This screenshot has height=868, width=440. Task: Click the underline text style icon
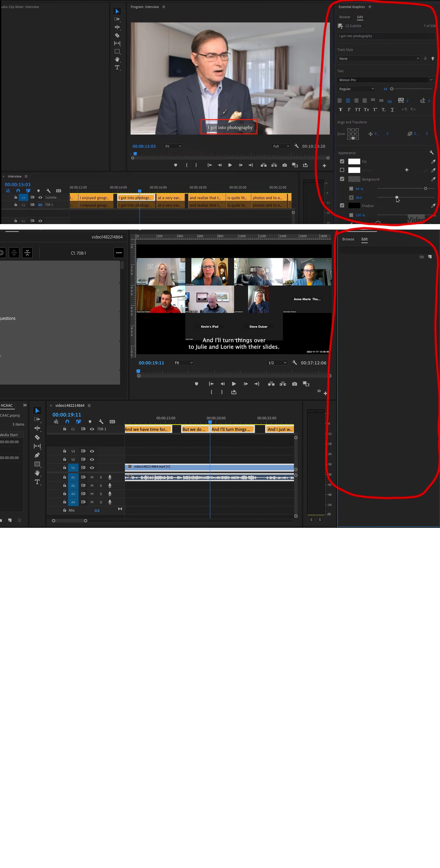coord(392,109)
